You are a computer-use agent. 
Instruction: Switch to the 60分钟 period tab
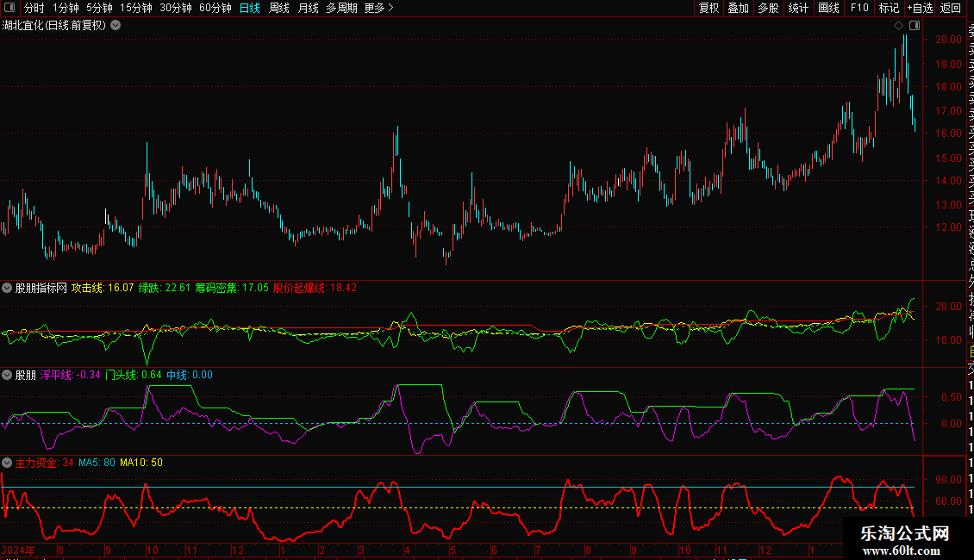pos(215,8)
